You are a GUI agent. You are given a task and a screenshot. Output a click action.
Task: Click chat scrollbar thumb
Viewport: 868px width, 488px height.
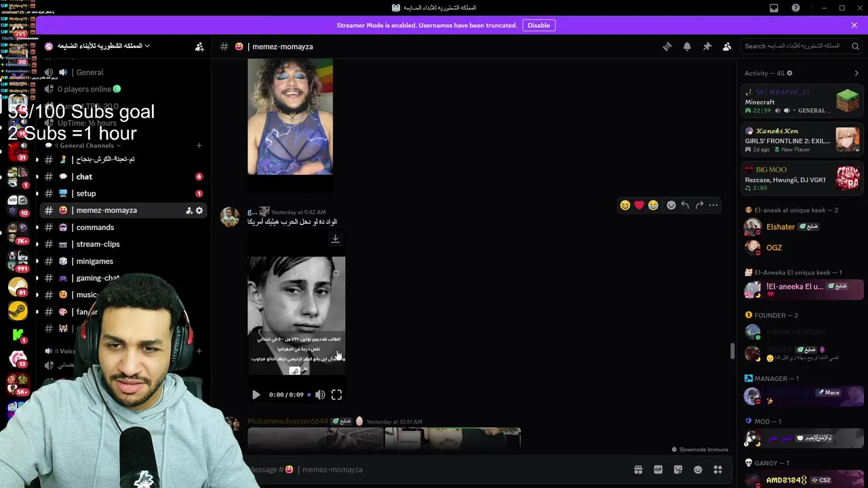tap(732, 350)
